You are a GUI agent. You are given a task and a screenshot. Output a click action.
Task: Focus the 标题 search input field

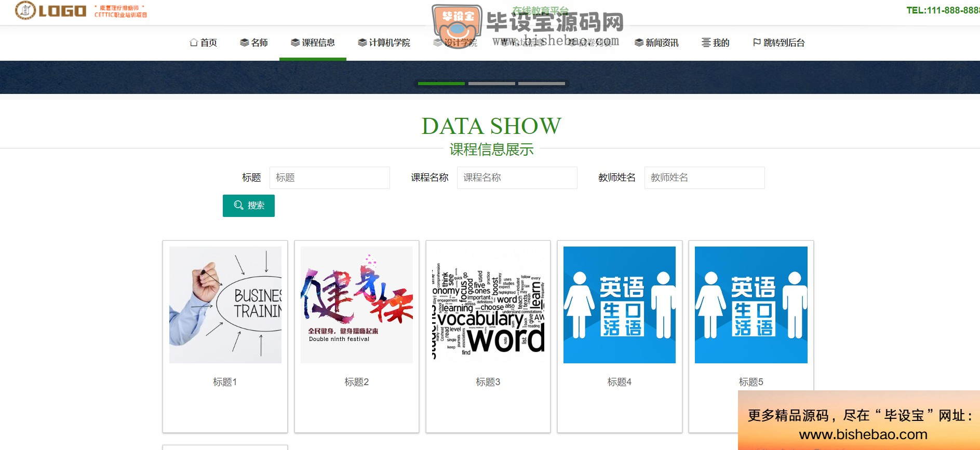tap(330, 178)
